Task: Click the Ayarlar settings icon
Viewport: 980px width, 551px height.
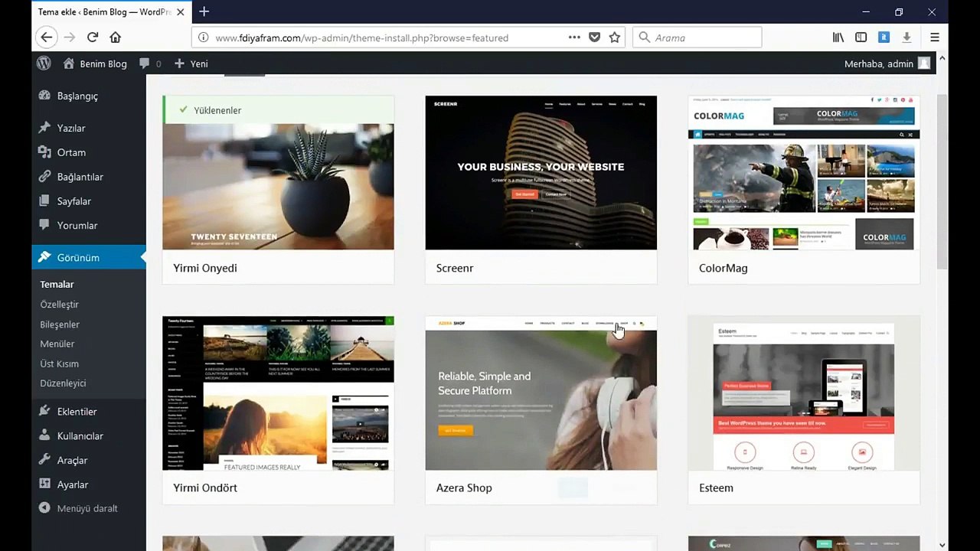Action: (44, 485)
